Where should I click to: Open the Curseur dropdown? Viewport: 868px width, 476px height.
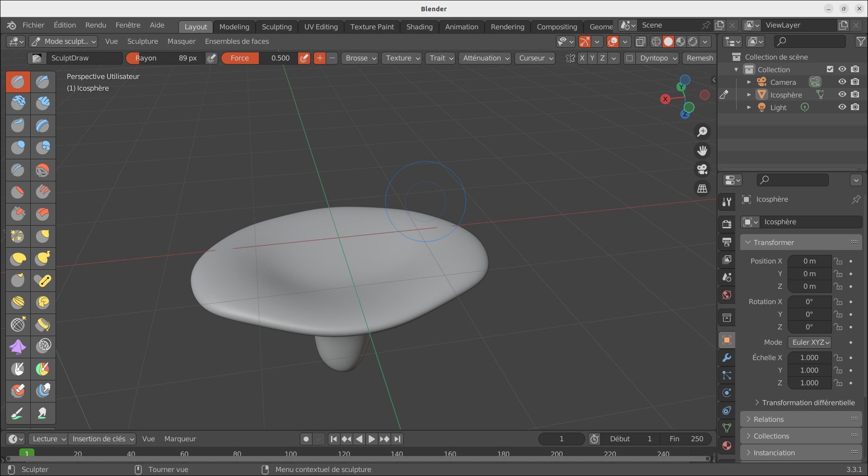(535, 58)
